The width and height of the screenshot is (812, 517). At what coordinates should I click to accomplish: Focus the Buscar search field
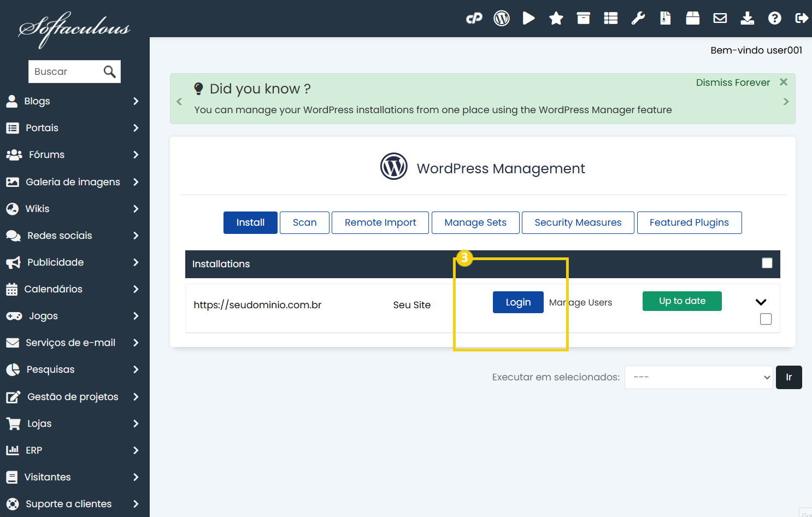[66, 72]
